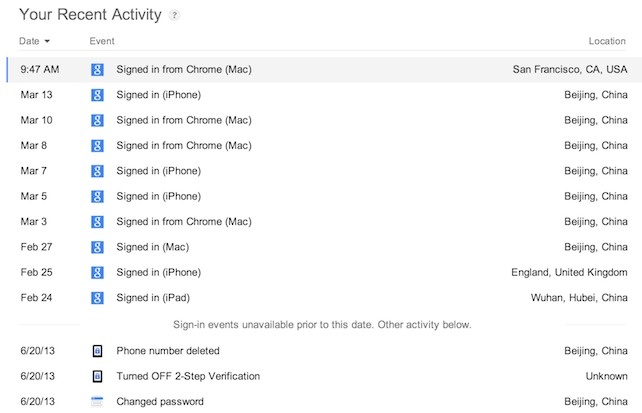
Task: Click the help question mark beside Your Recent Activity
Action: point(174,16)
